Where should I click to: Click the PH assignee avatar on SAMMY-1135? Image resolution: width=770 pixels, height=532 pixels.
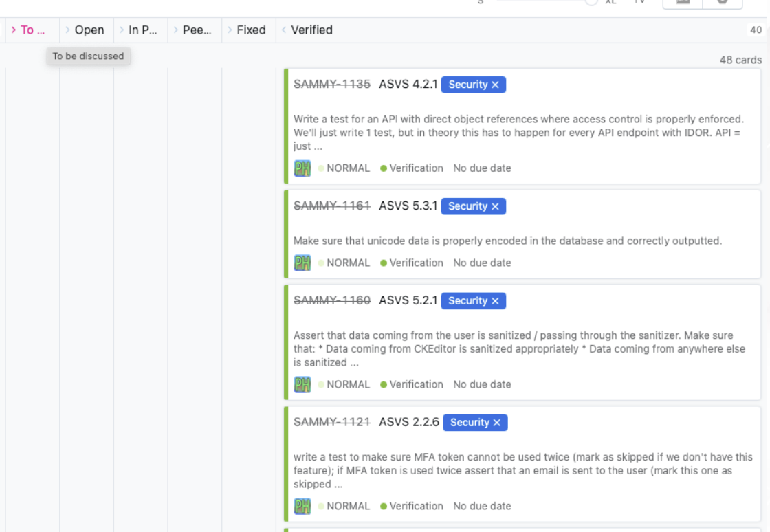pos(302,168)
